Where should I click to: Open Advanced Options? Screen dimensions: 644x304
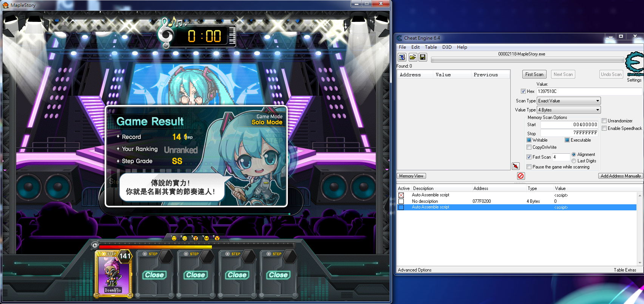[414, 270]
